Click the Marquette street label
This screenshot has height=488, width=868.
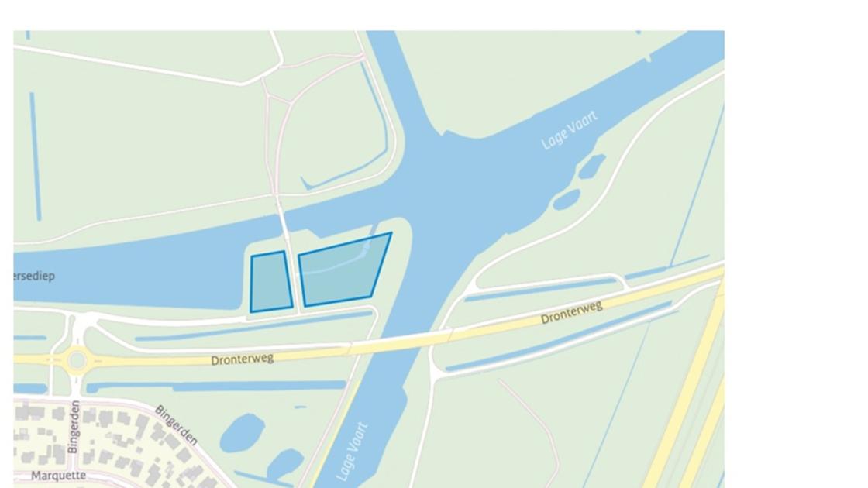pos(58,476)
